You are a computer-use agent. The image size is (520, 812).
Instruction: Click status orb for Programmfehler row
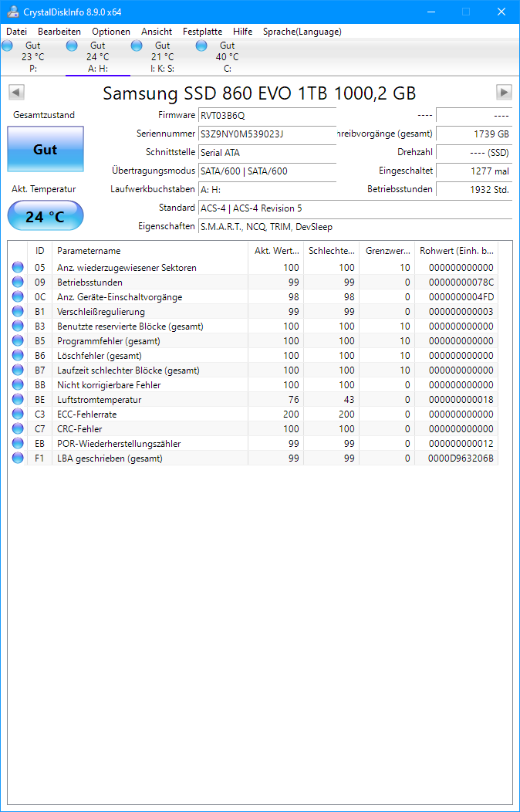[x=18, y=340]
